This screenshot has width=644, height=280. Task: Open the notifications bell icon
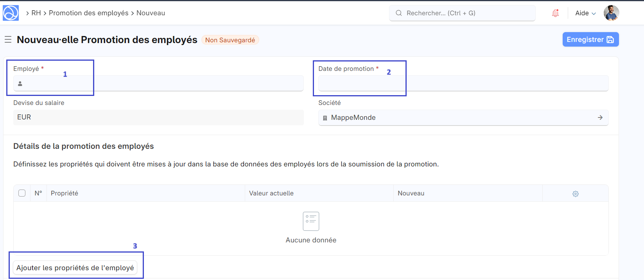555,13
